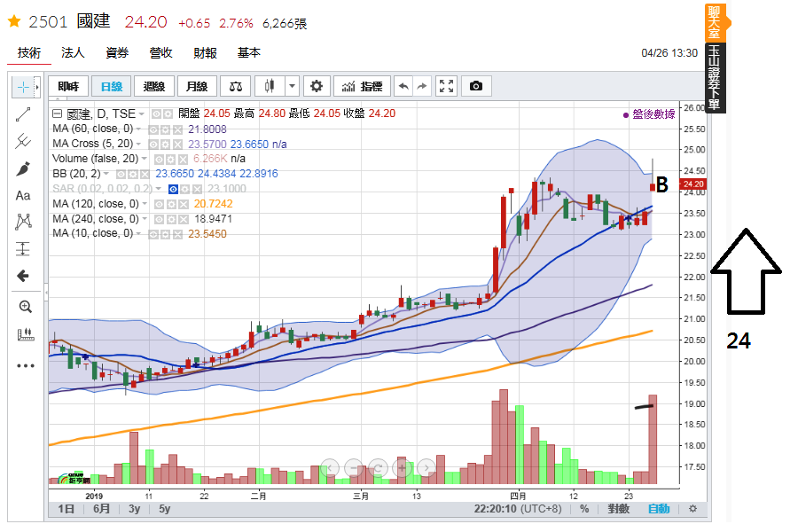Switch to the 財報 tab
798x532 pixels.
(x=205, y=53)
